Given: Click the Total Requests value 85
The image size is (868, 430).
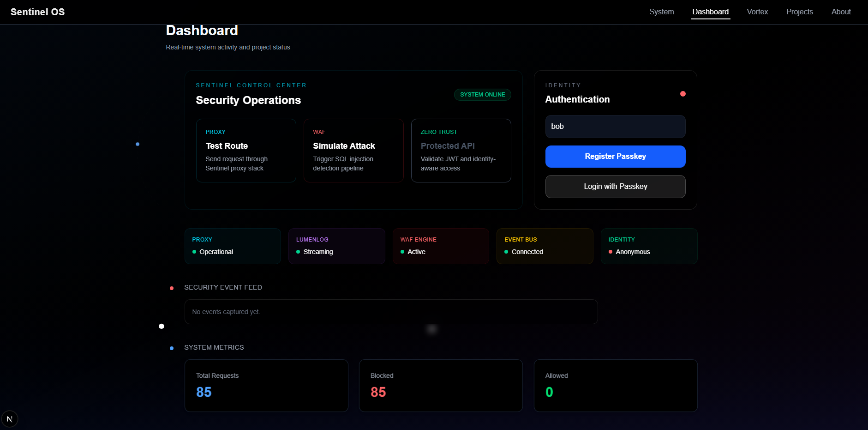Looking at the screenshot, I should pyautogui.click(x=204, y=392).
